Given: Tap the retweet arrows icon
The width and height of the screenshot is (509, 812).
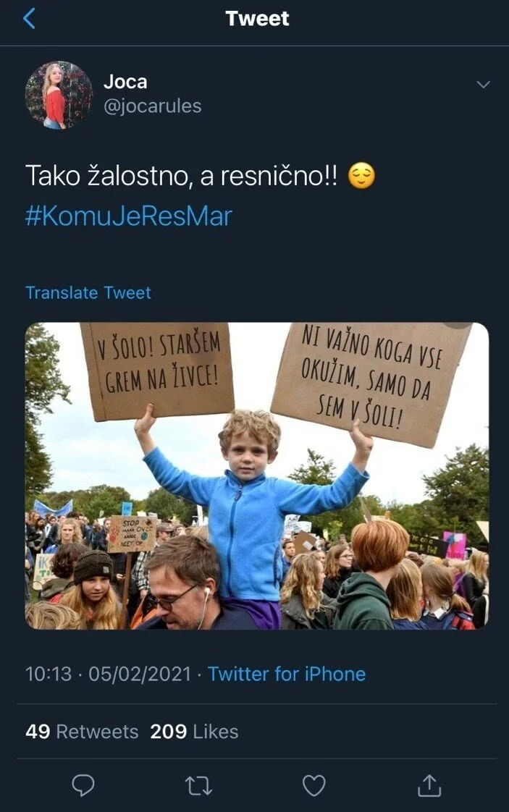Looking at the screenshot, I should click(198, 786).
